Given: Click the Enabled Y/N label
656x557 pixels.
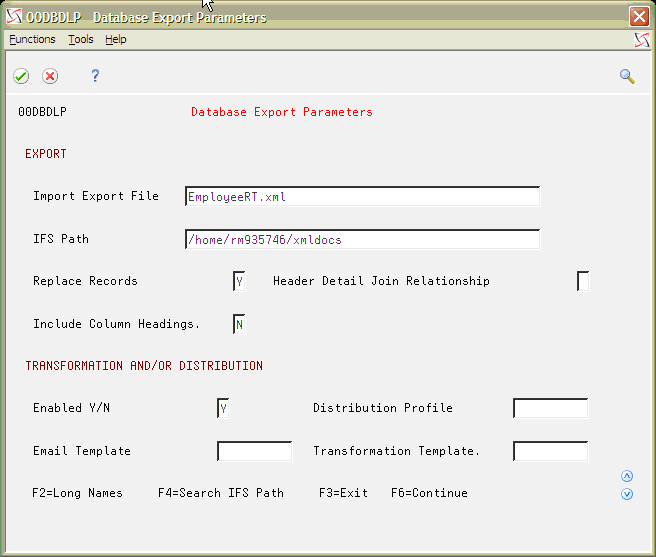Looking at the screenshot, I should 72,408.
